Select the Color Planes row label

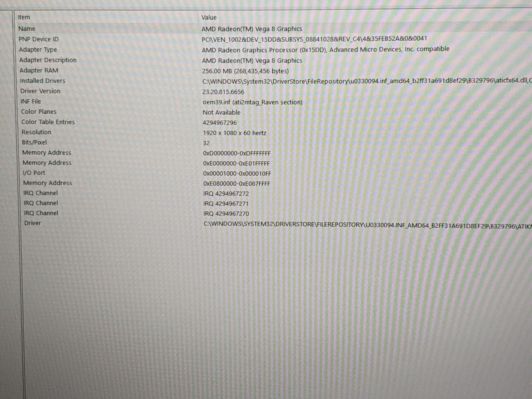coord(39,112)
